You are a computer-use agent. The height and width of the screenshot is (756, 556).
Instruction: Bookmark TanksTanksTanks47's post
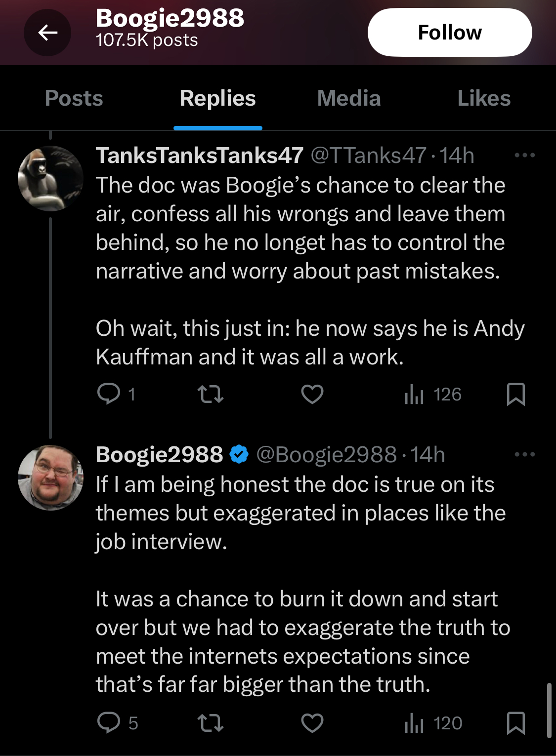coord(516,394)
